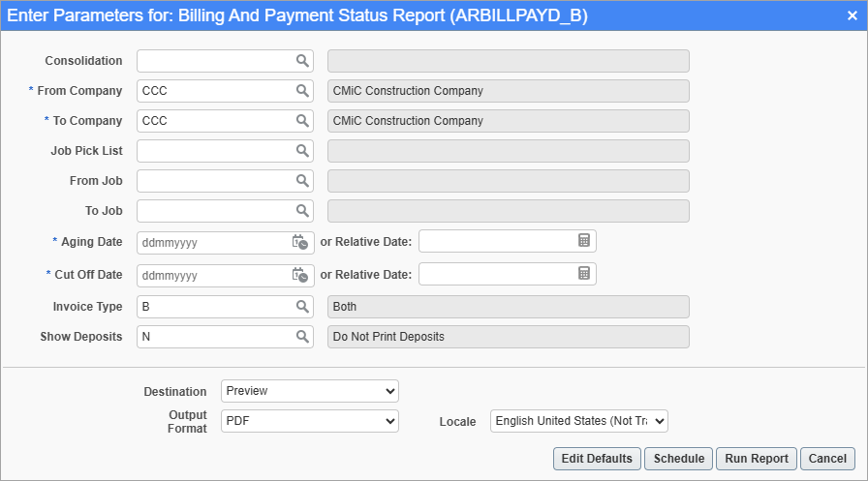Open the Aging Date calendar picker
868x481 pixels.
click(x=300, y=242)
